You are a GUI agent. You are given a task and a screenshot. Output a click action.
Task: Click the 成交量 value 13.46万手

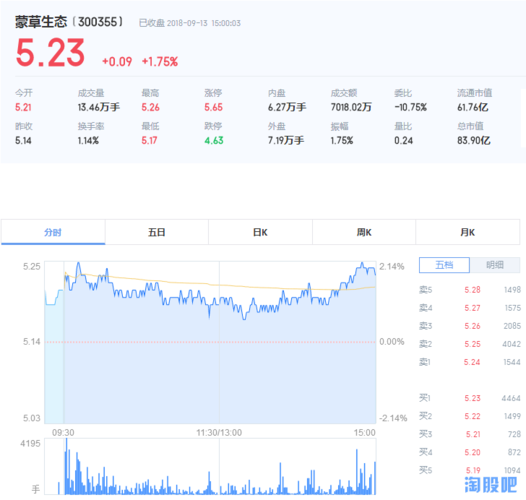tap(99, 107)
